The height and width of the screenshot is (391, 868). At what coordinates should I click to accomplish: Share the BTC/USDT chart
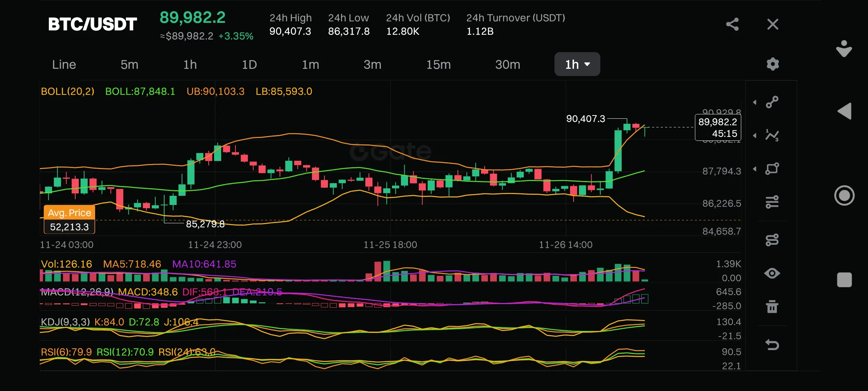732,24
